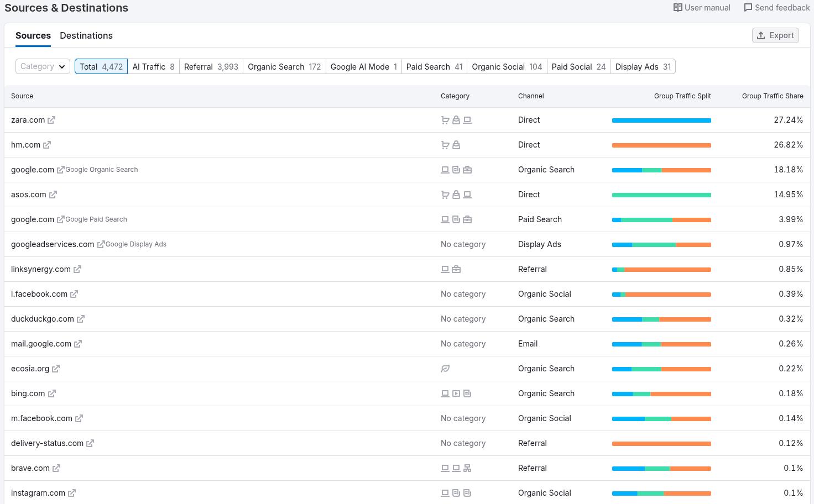814x504 pixels.
Task: Click the 18.18% traffic share value
Action: [789, 170]
